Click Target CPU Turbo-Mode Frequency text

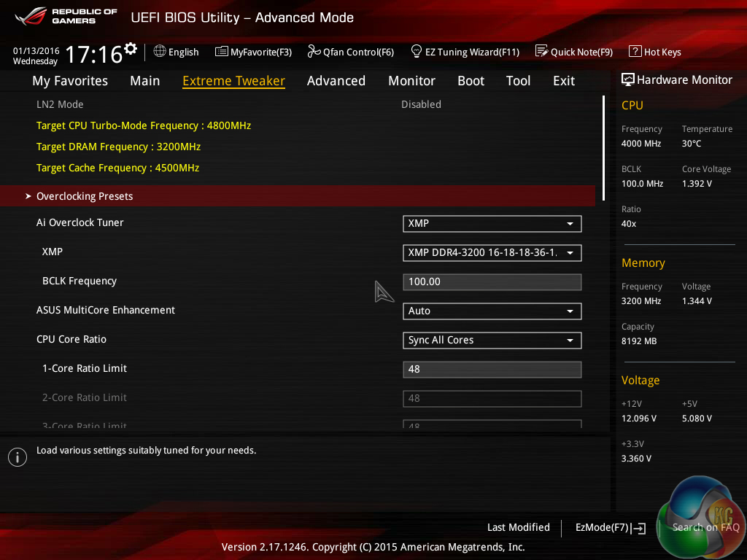(144, 125)
